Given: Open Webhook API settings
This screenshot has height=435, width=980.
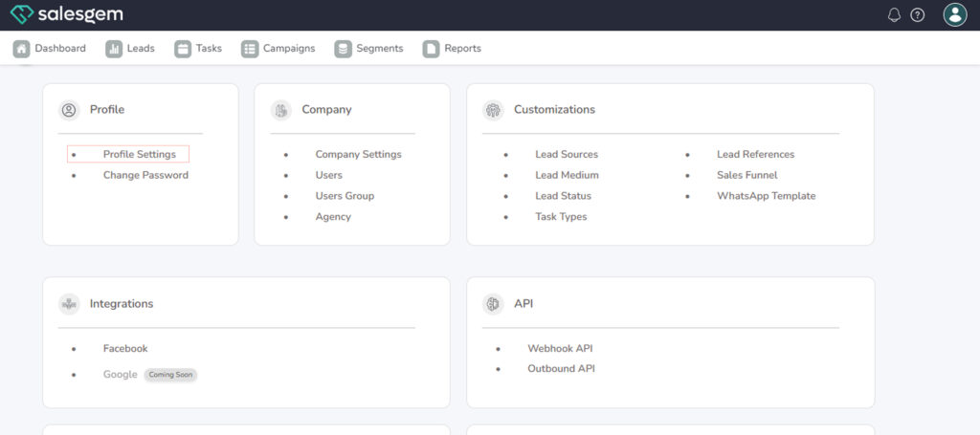Looking at the screenshot, I should (560, 349).
